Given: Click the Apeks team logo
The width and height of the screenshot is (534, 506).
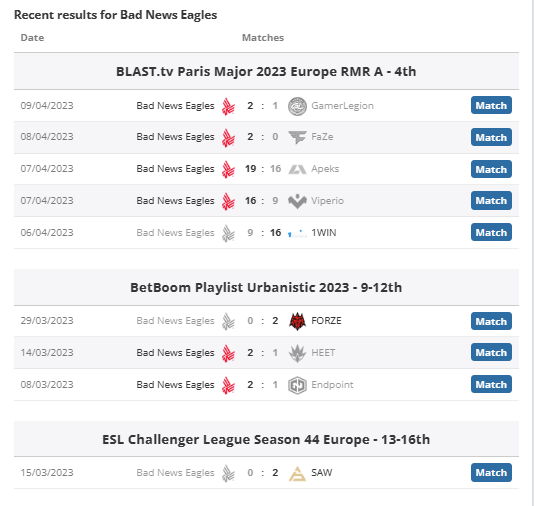Looking at the screenshot, I should [297, 169].
